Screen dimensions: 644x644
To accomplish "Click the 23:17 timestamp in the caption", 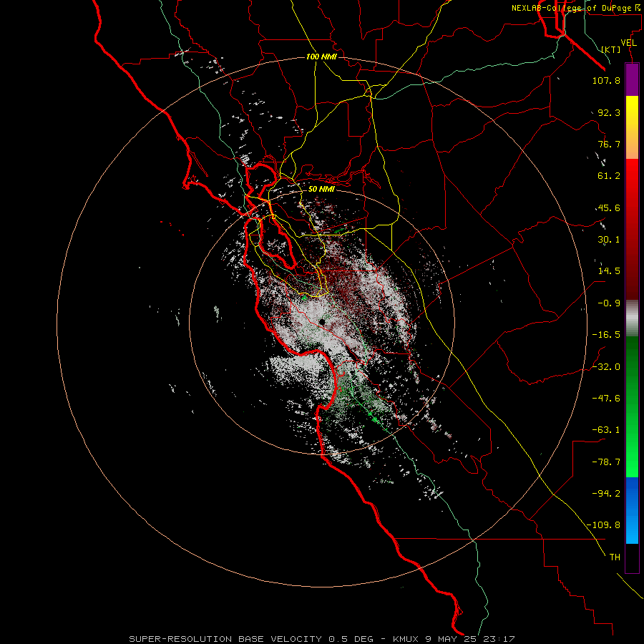I will point(500,639).
